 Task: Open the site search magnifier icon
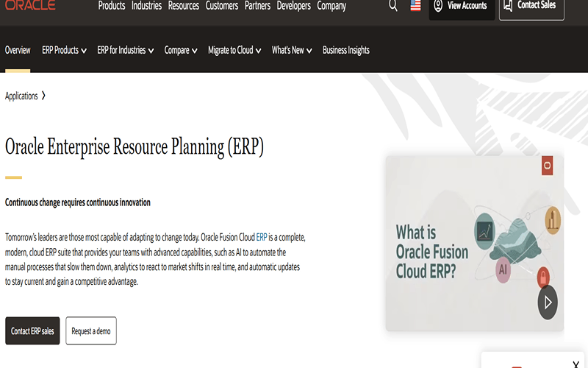tap(392, 6)
